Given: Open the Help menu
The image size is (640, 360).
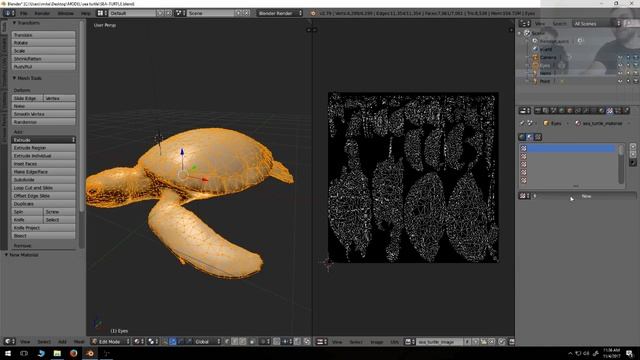Looking at the screenshot, I should [x=86, y=13].
